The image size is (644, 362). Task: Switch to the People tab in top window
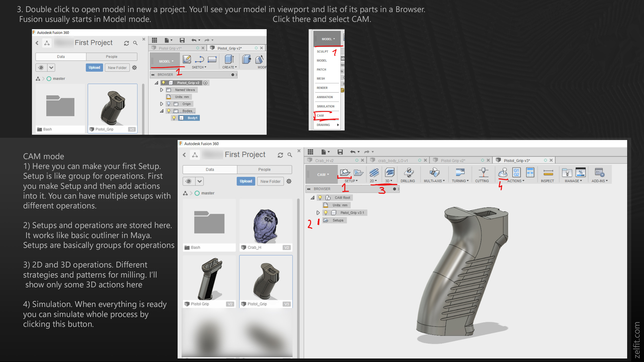[x=111, y=57]
